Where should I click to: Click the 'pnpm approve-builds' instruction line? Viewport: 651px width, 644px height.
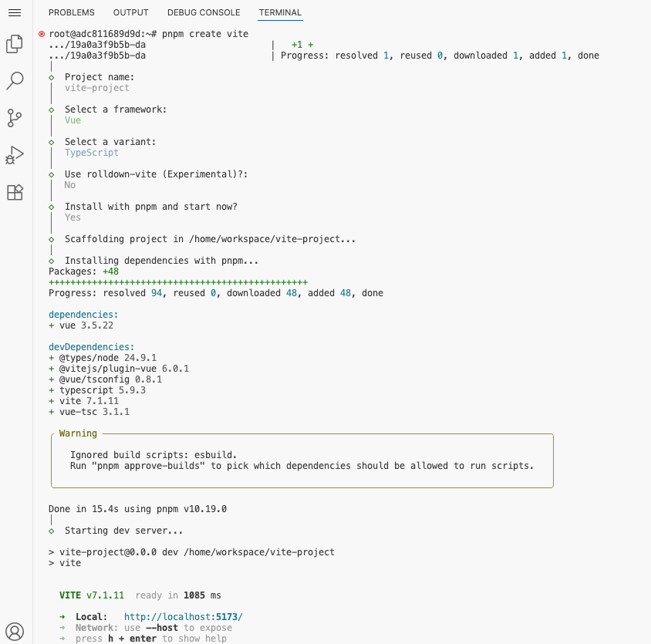[x=302, y=466]
